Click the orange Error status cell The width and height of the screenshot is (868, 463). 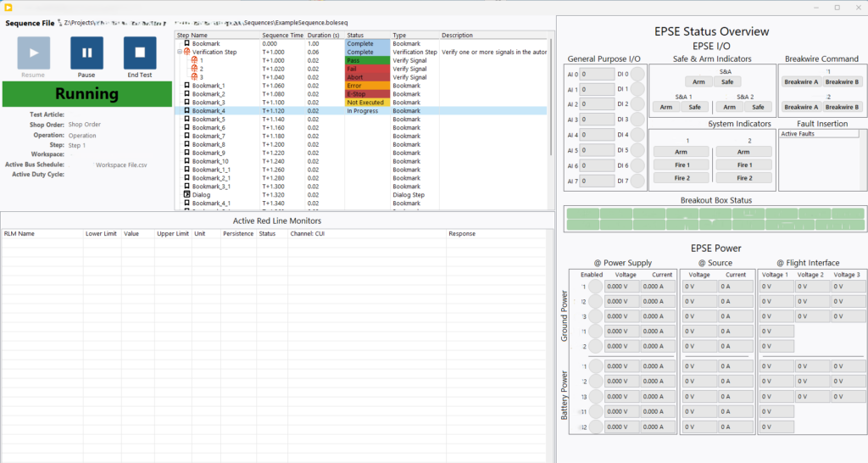tap(368, 86)
